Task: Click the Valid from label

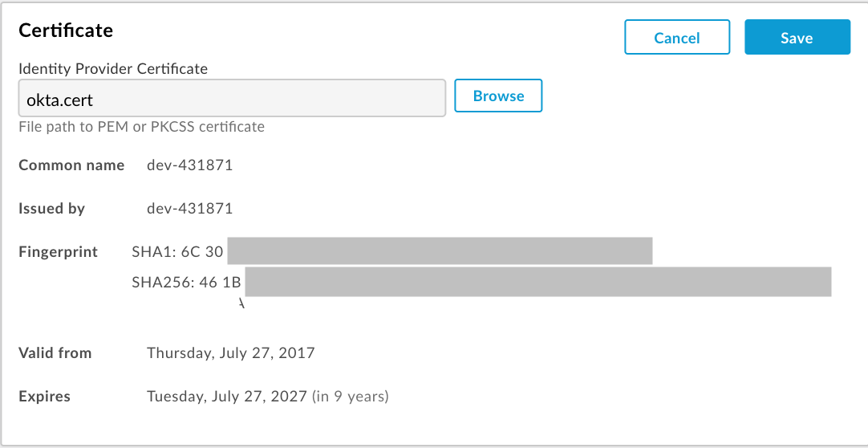Action: pyautogui.click(x=55, y=352)
